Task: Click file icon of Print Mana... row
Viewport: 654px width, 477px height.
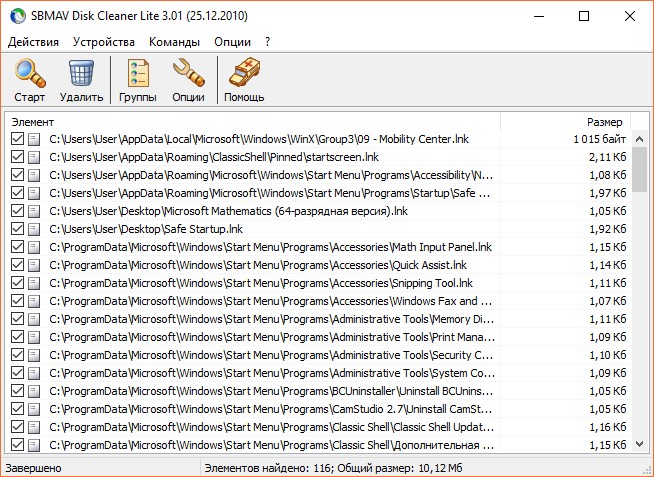Action: [x=34, y=337]
